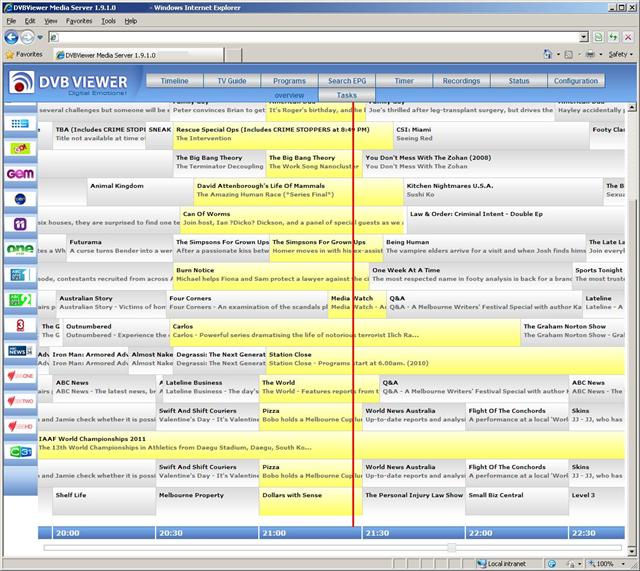Image resolution: width=640 pixels, height=571 pixels.
Task: Select the overview sub-tab
Action: pyautogui.click(x=289, y=95)
